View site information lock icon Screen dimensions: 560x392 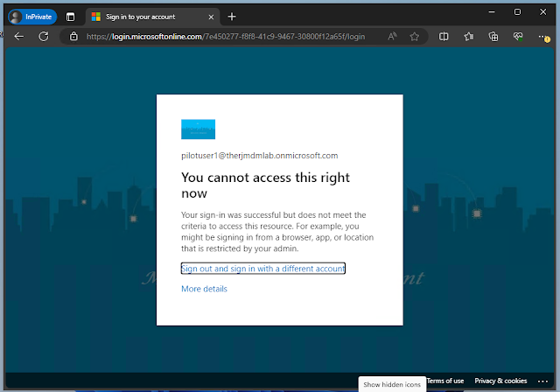(73, 37)
